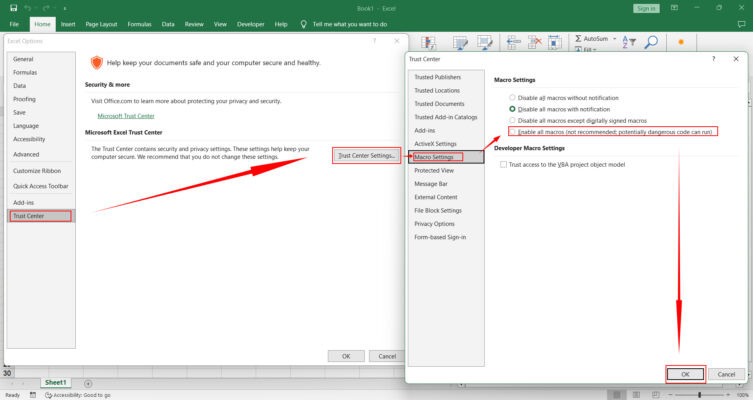Open the Sort & Filter icon
Viewport: 753px width, 400px height.
[x=629, y=42]
